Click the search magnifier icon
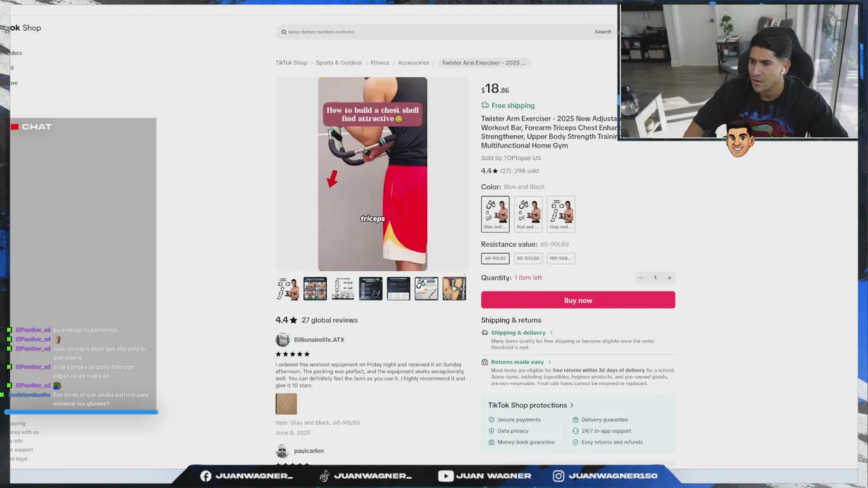The width and height of the screenshot is (868, 488). coord(283,32)
